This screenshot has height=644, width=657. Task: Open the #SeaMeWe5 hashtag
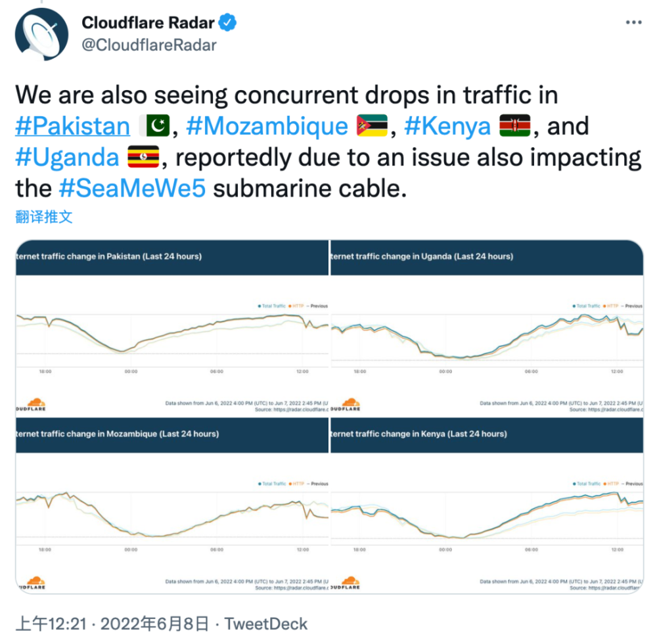tap(132, 189)
